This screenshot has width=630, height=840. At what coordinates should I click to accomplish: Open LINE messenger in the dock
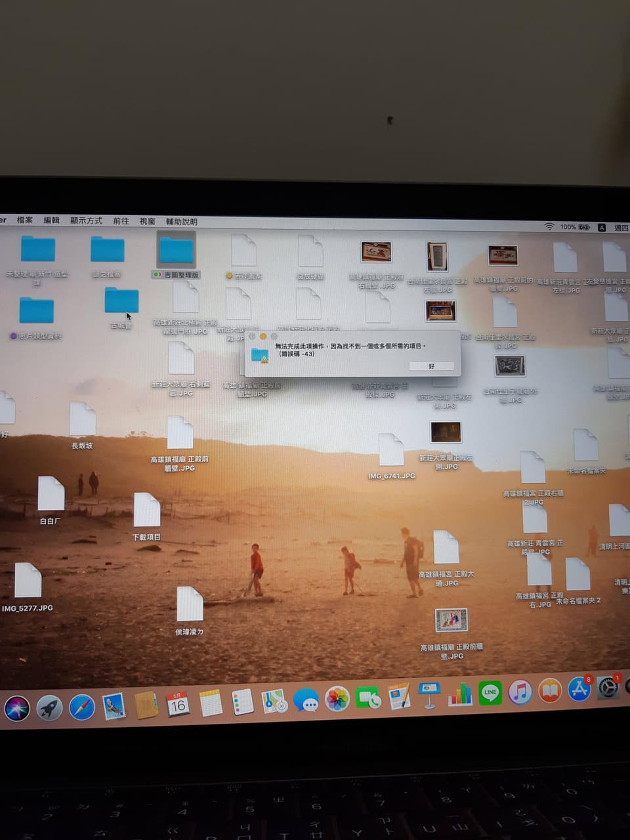(x=490, y=692)
